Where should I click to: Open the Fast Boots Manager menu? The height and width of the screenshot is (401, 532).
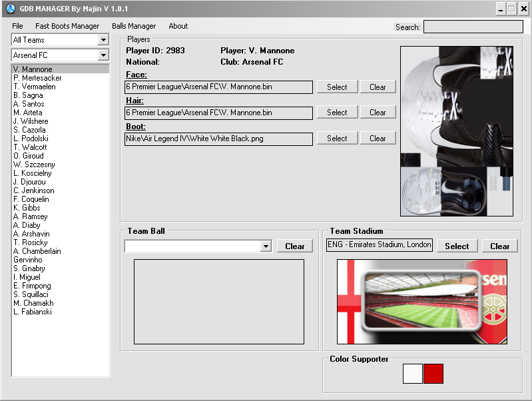(67, 26)
